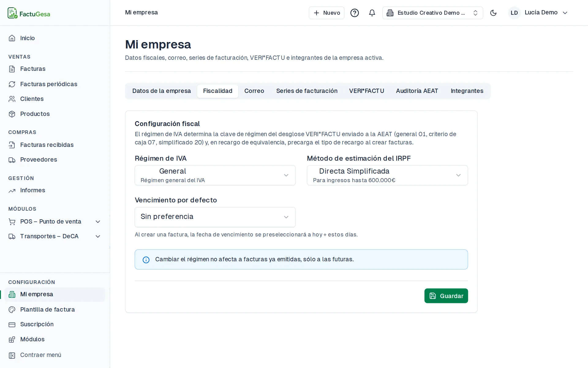Image resolution: width=588 pixels, height=368 pixels.
Task: Click the Guardar button
Action: (446, 296)
